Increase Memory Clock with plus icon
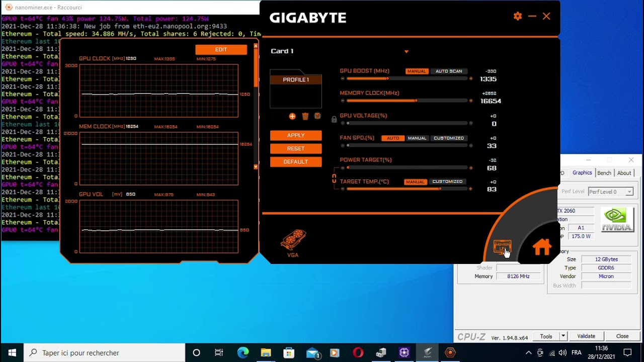Image resolution: width=644 pixels, height=362 pixels. 471,101
